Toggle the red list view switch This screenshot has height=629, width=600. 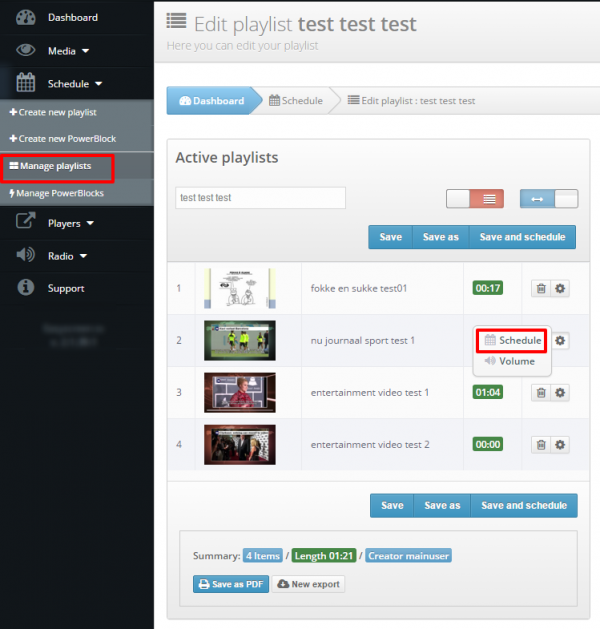[475, 198]
